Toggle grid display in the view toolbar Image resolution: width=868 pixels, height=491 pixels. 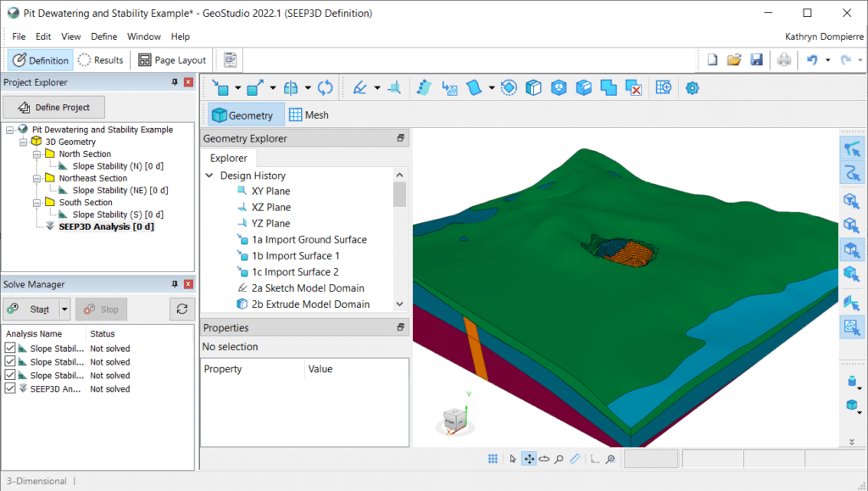coord(492,458)
